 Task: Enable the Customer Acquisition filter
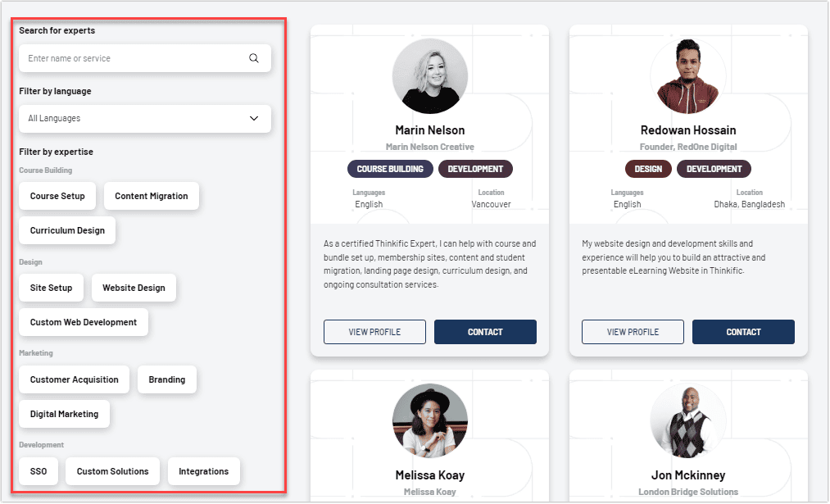(x=74, y=379)
